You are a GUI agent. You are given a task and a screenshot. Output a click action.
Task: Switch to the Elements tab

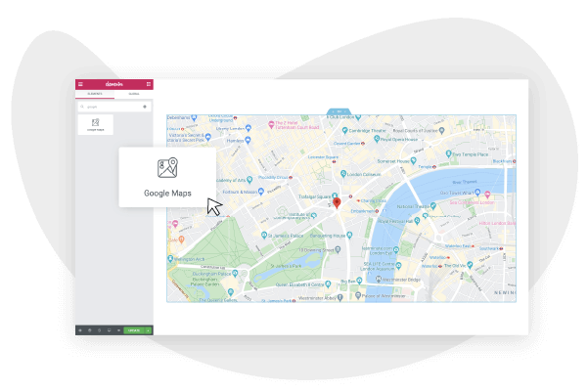(95, 94)
